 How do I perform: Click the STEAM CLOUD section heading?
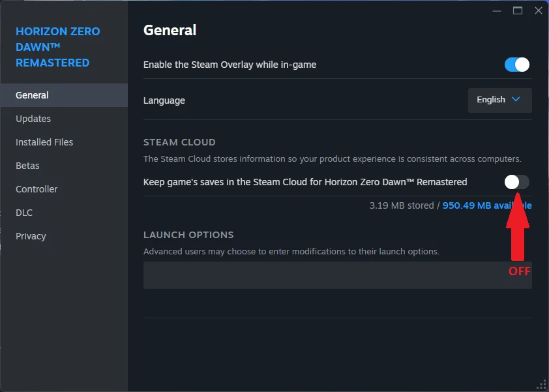pos(179,142)
